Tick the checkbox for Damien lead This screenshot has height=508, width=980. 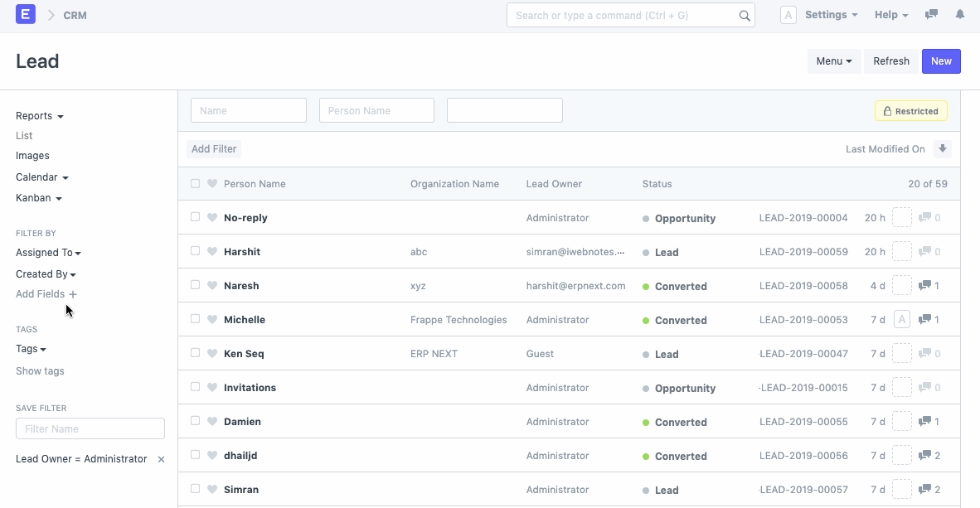coord(196,421)
